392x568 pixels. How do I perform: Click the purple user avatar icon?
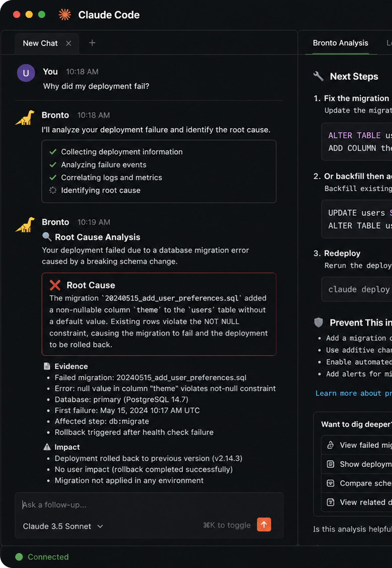tap(26, 73)
